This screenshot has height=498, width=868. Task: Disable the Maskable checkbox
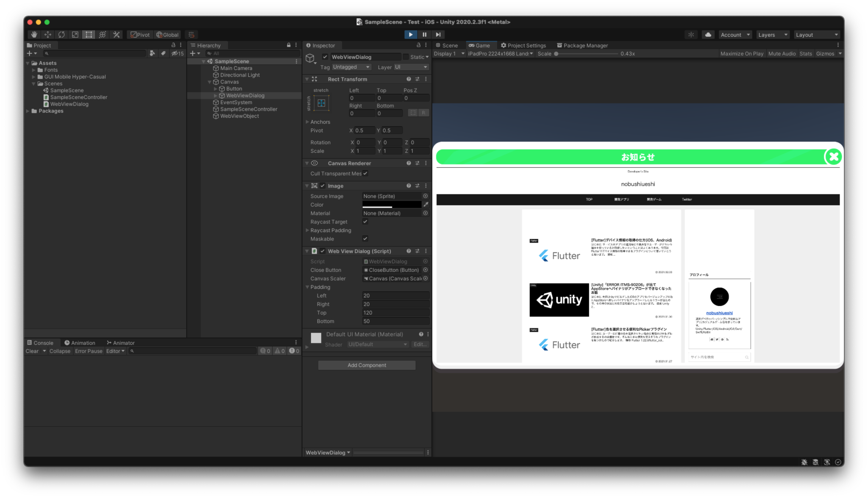pos(365,238)
